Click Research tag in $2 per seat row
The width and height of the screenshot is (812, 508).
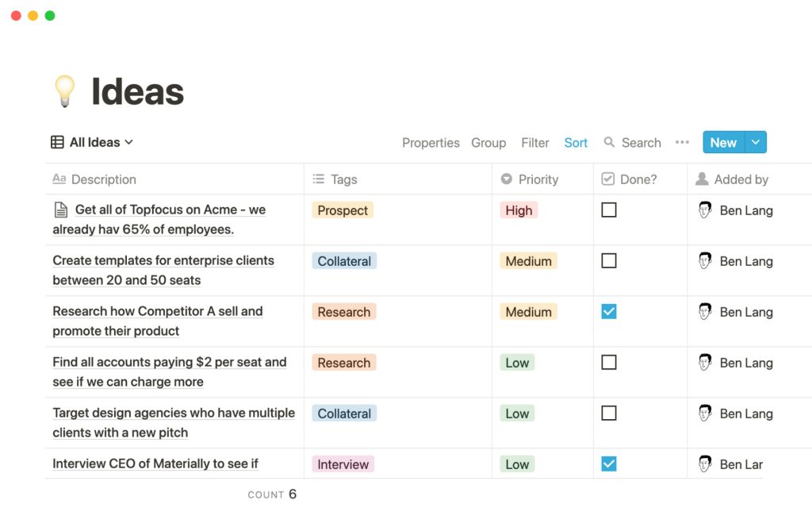tap(344, 362)
